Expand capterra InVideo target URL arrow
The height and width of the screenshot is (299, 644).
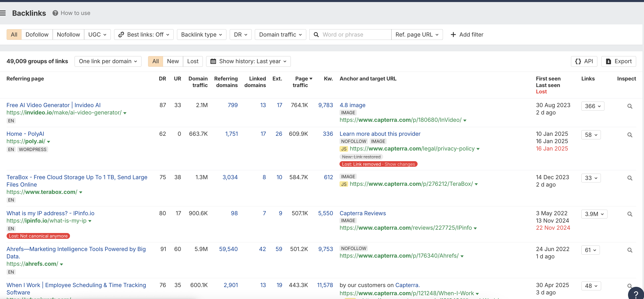coord(465,120)
